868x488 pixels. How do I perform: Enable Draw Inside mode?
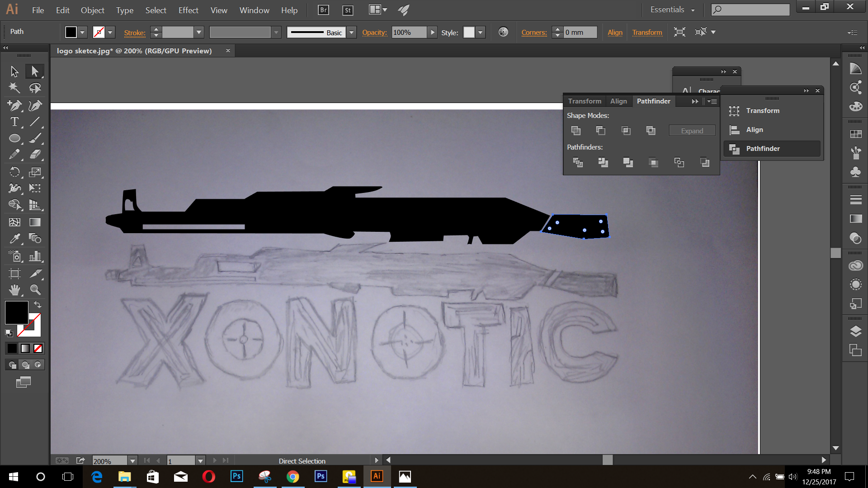tap(38, 365)
